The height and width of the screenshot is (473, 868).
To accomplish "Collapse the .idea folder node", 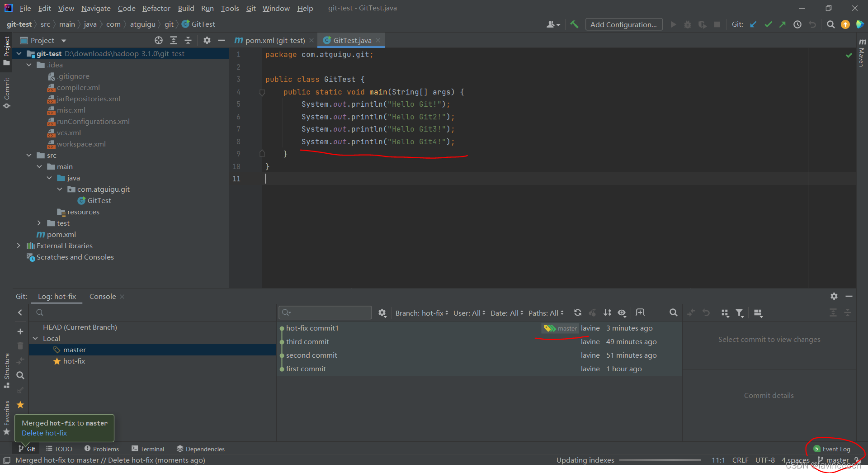I will (29, 65).
